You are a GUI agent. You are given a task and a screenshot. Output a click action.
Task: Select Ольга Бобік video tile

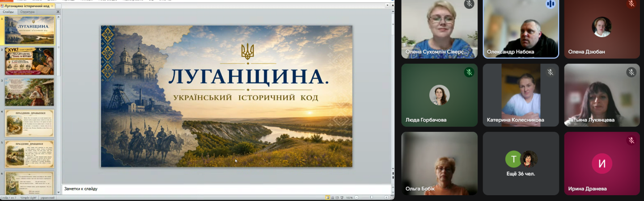point(439,163)
